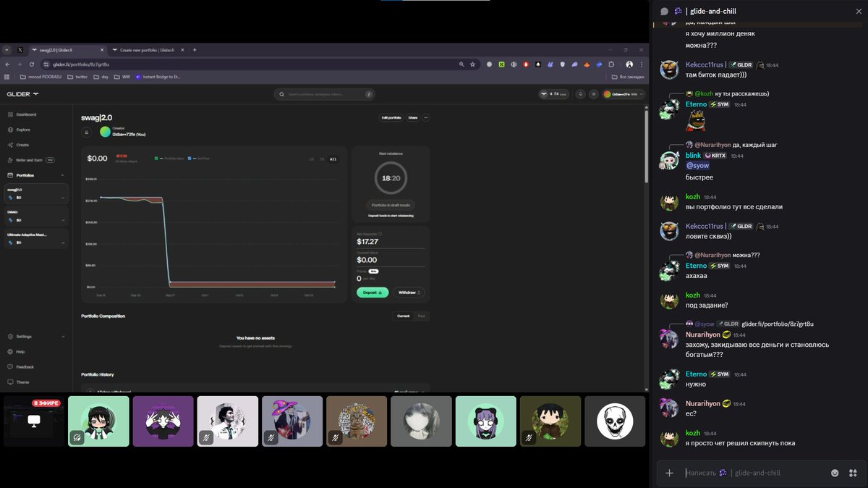The height and width of the screenshot is (488, 868).
Task: Collapse the Portfolios sidebar section
Action: (63, 175)
